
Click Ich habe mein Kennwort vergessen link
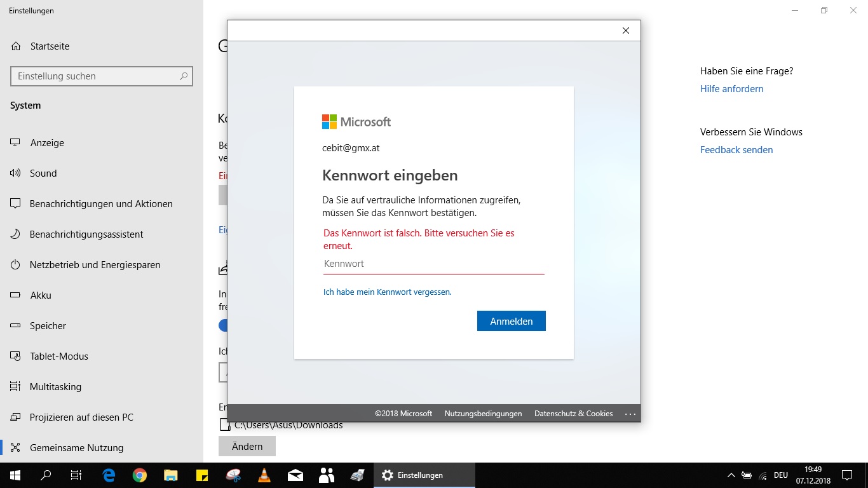pyautogui.click(x=388, y=292)
